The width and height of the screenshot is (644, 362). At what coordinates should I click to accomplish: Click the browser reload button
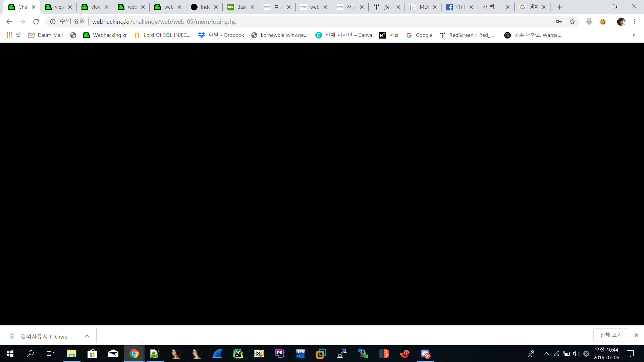tap(36, 22)
